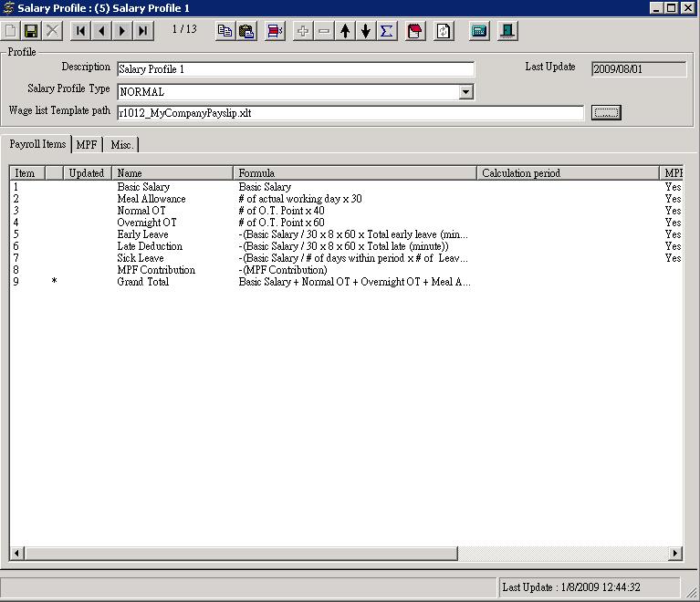Click the application icon in title bar
The image size is (700, 602).
click(x=8, y=7)
